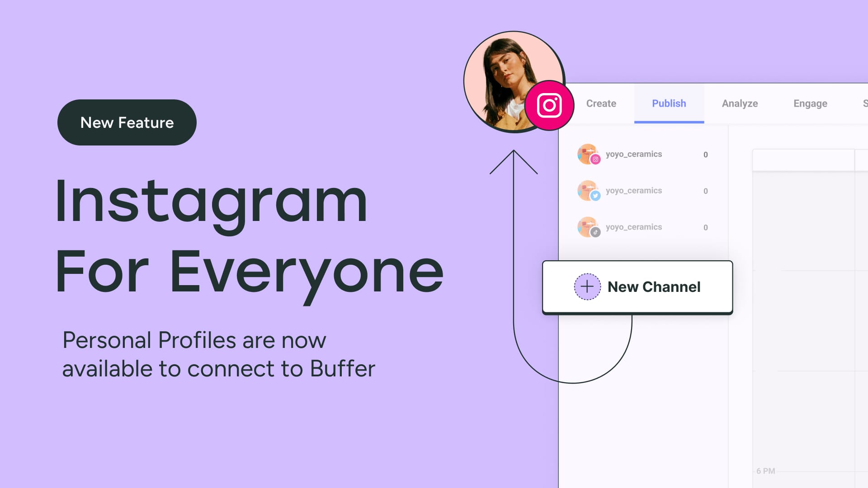Click the Analyze tab in navigation bar

point(739,103)
